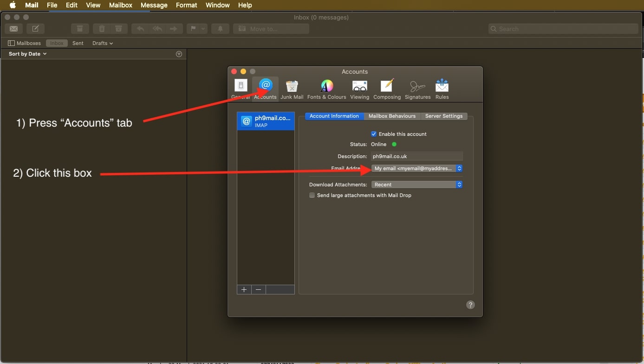The image size is (644, 364).
Task: Click the plus button to add account
Action: coord(244,289)
